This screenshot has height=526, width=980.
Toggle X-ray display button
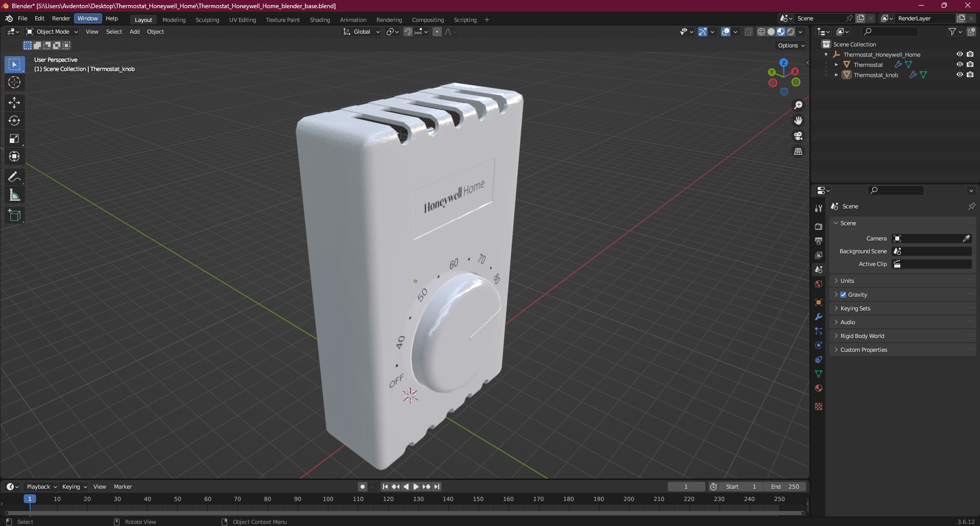(x=748, y=32)
